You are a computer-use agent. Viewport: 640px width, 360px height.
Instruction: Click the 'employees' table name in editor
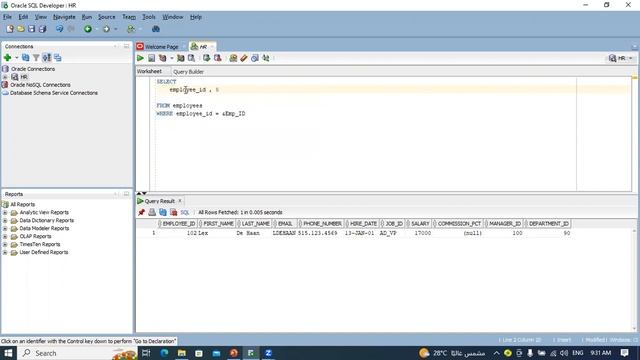[x=187, y=106]
